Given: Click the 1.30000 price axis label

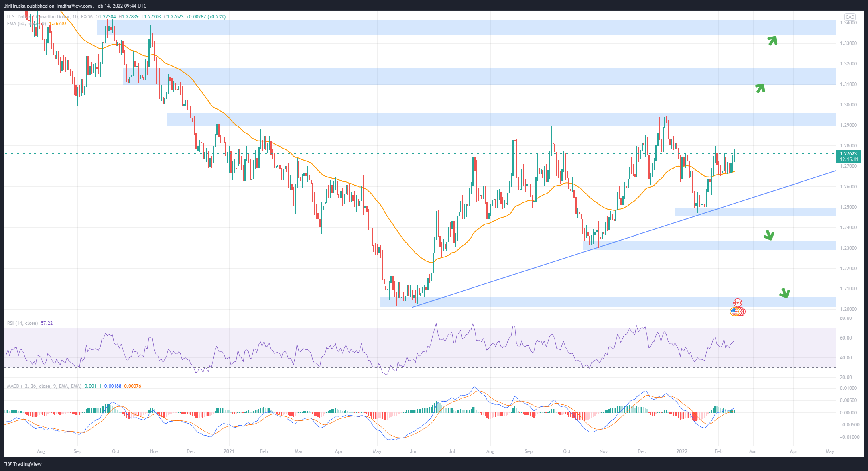Looking at the screenshot, I should (848, 105).
